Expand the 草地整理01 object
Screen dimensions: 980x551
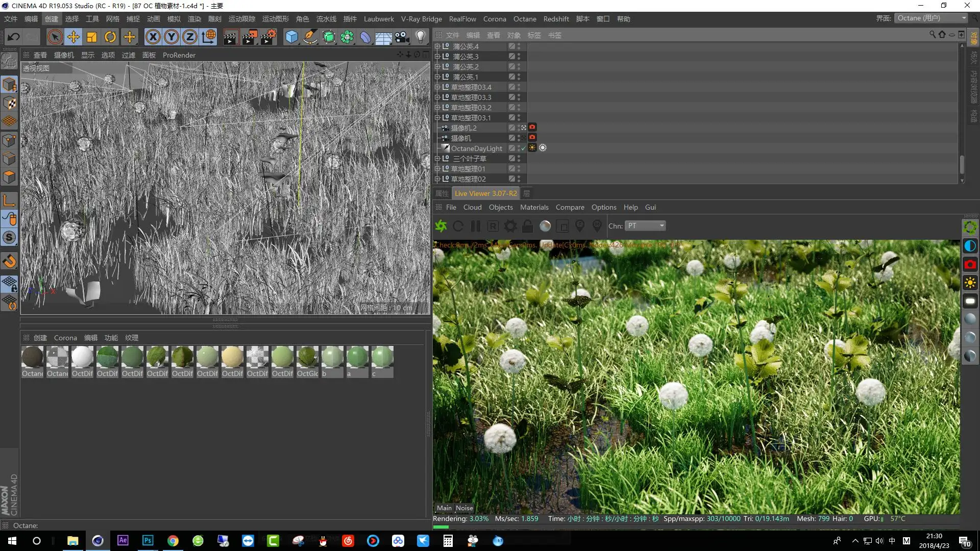[437, 169]
